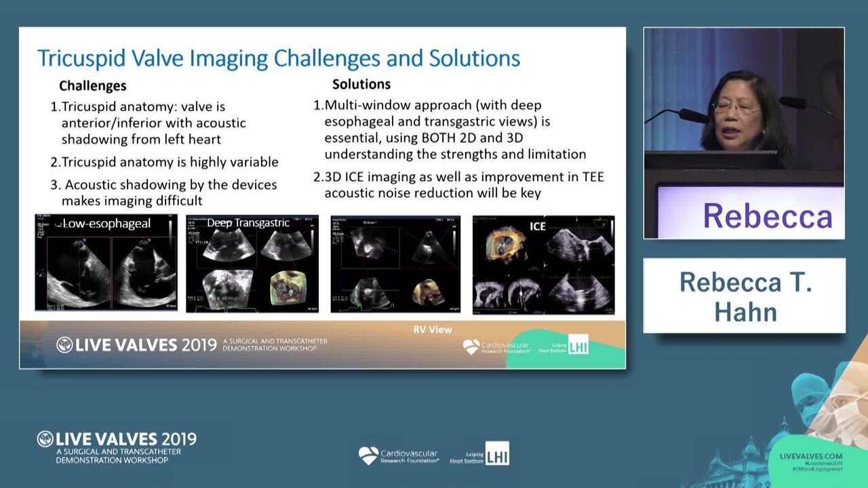Select the Solutions heading
This screenshot has height=488, width=868.
[361, 84]
